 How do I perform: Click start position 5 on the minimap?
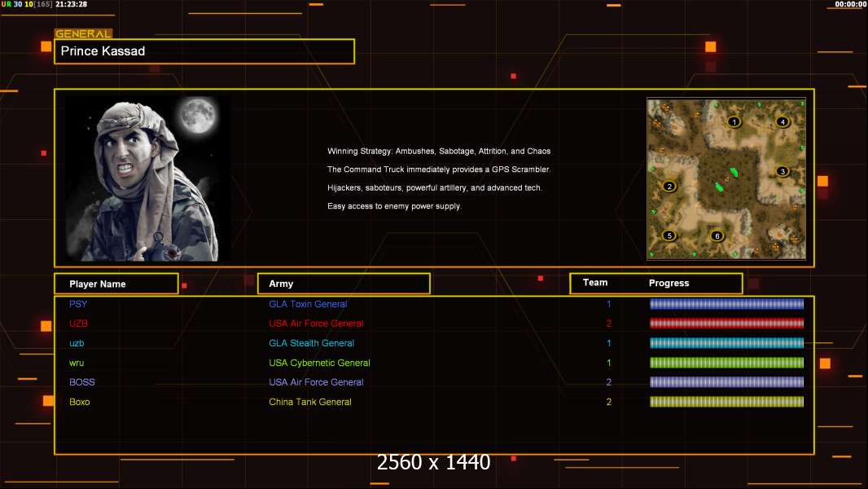669,236
